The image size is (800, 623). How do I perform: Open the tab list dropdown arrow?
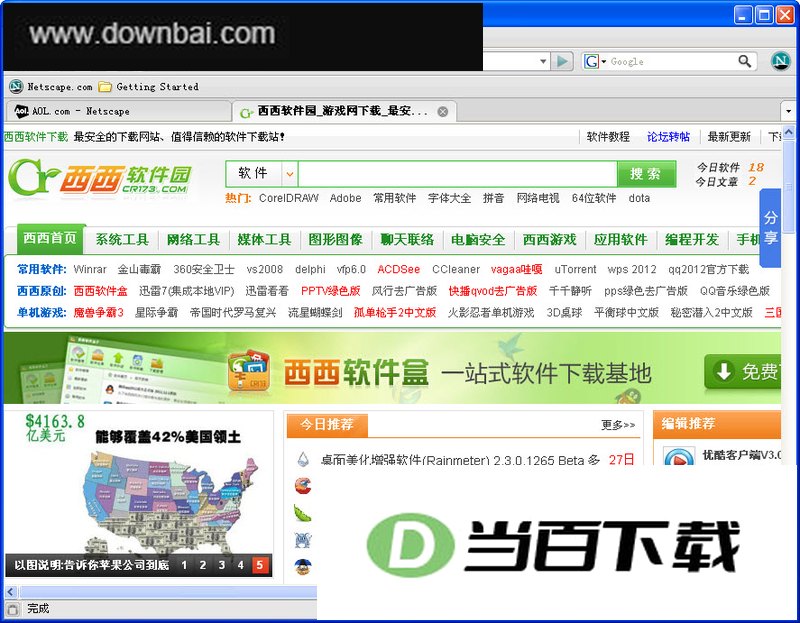[x=788, y=111]
